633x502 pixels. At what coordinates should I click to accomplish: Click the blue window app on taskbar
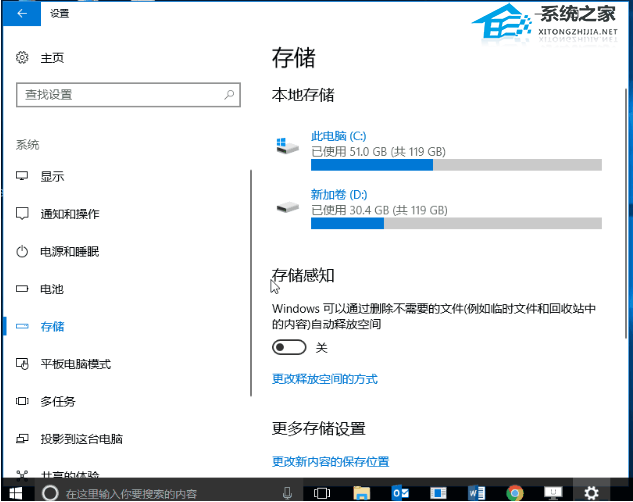[438, 493]
